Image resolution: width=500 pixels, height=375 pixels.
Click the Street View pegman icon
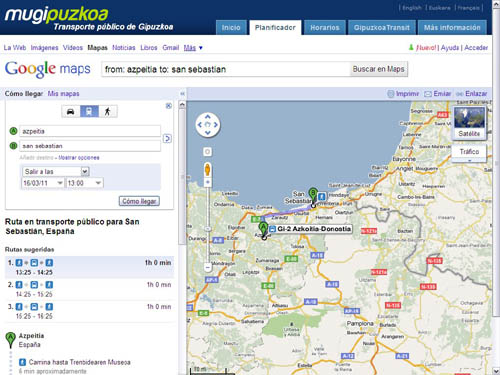pos(207,170)
